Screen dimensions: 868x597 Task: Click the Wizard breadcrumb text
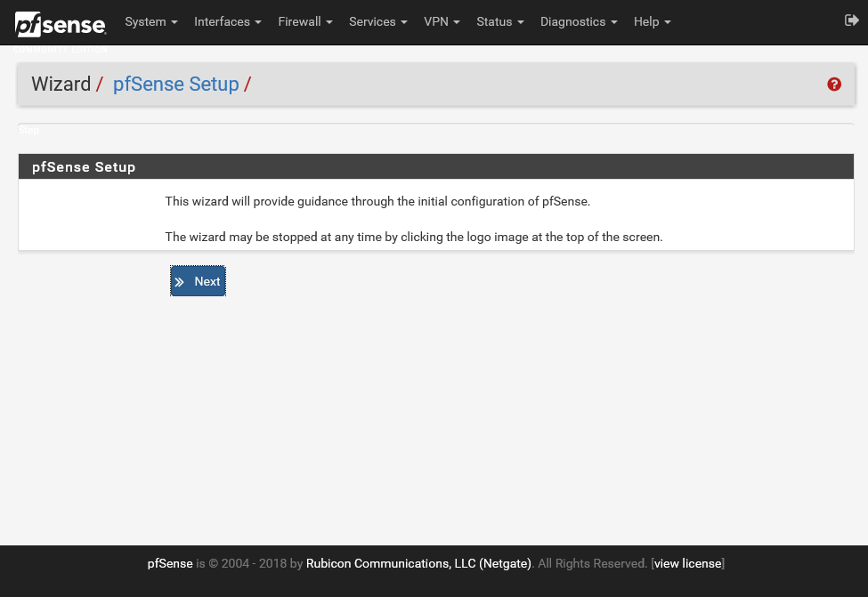pos(61,85)
